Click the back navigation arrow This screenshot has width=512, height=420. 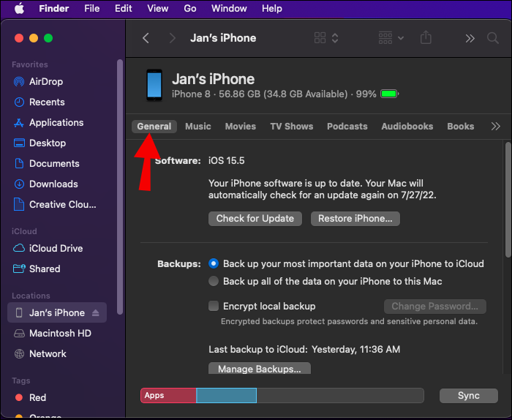point(146,38)
